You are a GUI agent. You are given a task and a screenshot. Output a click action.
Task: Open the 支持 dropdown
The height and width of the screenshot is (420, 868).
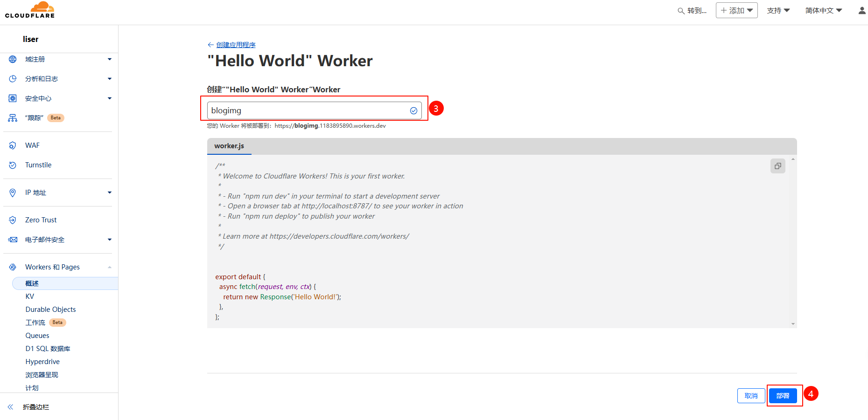tap(778, 10)
